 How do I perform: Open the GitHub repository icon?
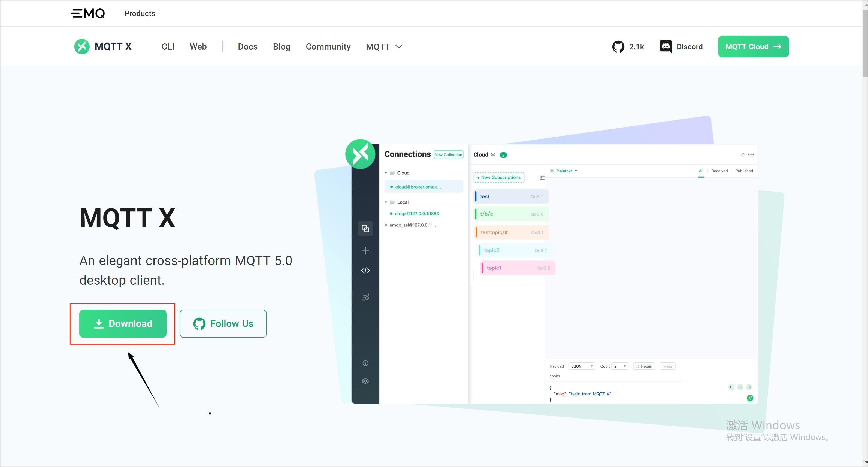[x=618, y=47]
